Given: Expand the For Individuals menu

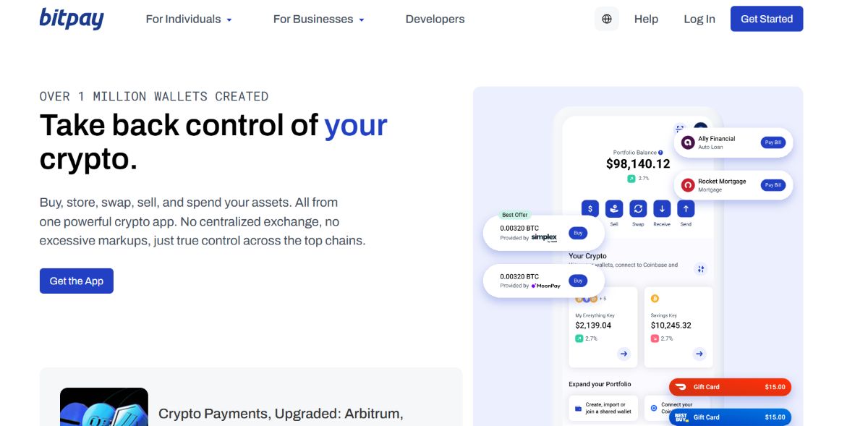Looking at the screenshot, I should 188,19.
